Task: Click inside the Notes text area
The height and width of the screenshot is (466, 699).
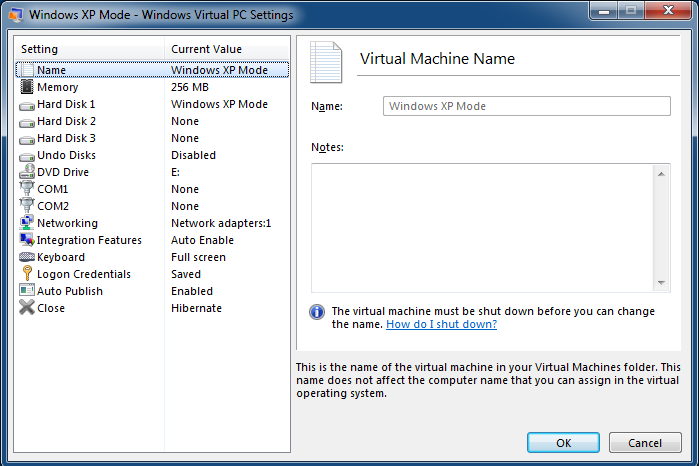Action: (482, 228)
